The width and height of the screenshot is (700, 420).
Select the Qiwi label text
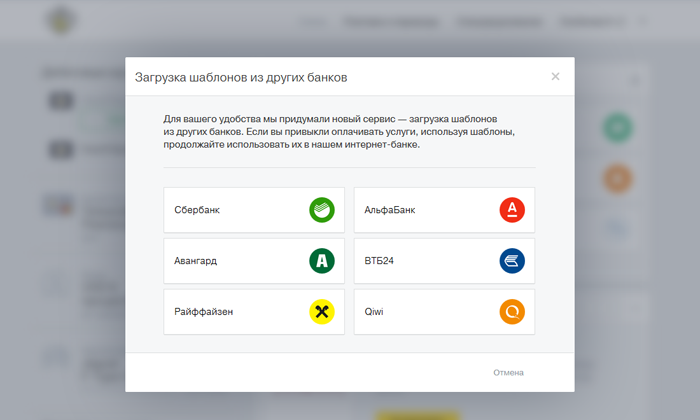[x=374, y=312]
